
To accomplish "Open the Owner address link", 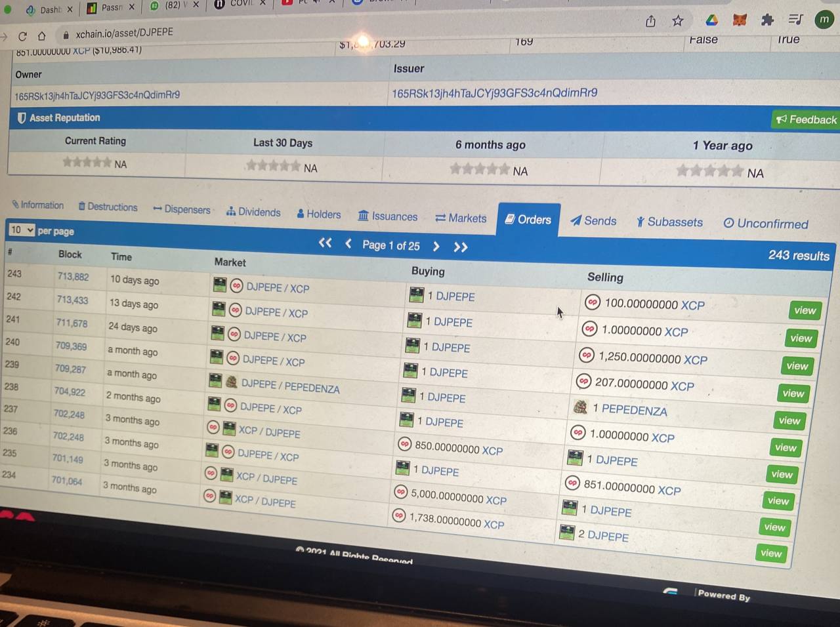I will click(97, 95).
